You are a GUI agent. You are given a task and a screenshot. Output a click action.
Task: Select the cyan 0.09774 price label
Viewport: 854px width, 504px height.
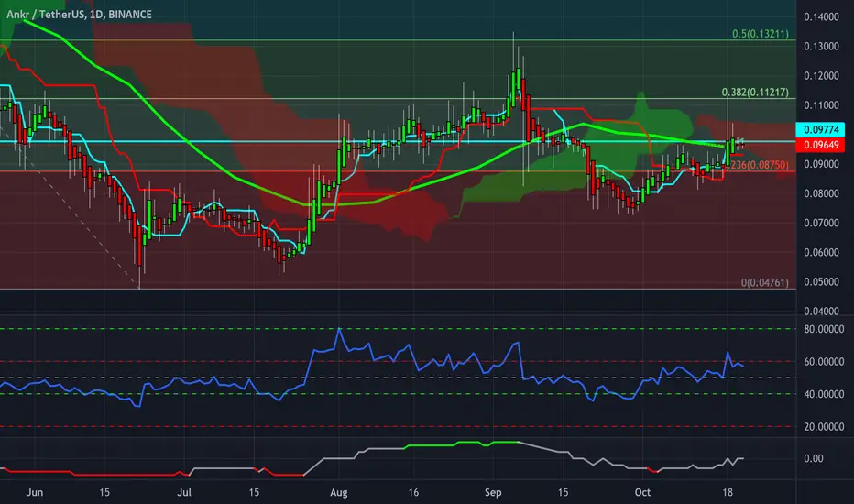pyautogui.click(x=821, y=130)
